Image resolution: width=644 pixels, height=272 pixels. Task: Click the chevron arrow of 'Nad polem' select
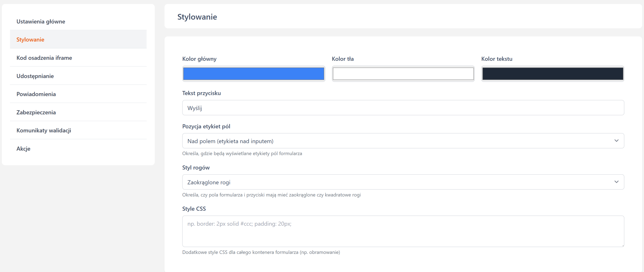pos(616,141)
